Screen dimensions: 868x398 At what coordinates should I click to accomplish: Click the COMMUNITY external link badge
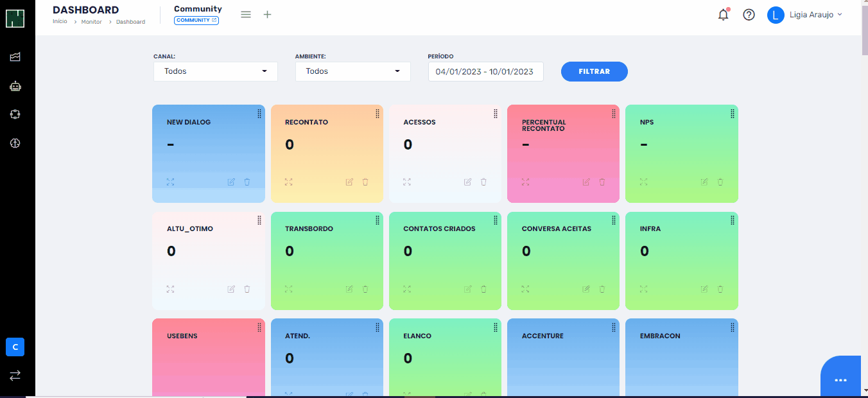196,21
